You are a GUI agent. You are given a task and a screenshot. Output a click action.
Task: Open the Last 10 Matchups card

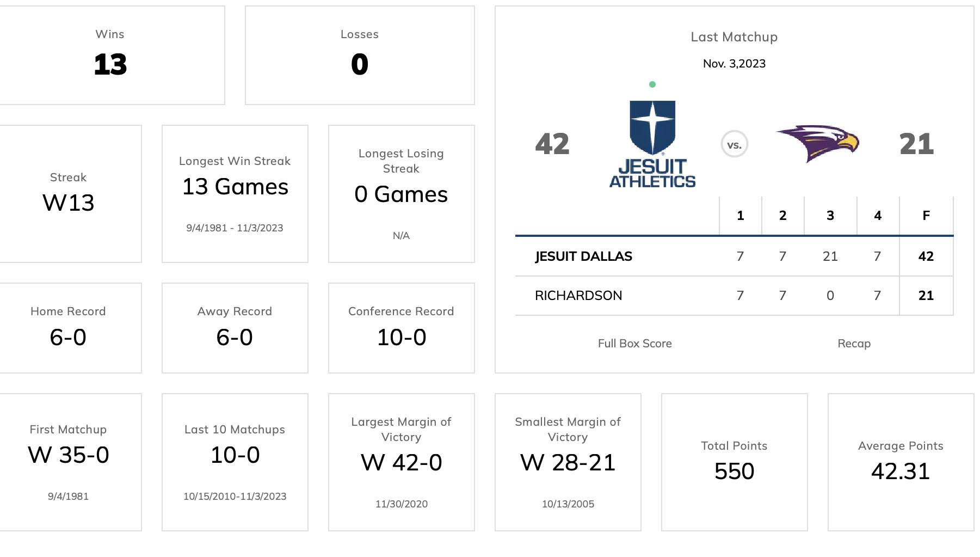[235, 462]
